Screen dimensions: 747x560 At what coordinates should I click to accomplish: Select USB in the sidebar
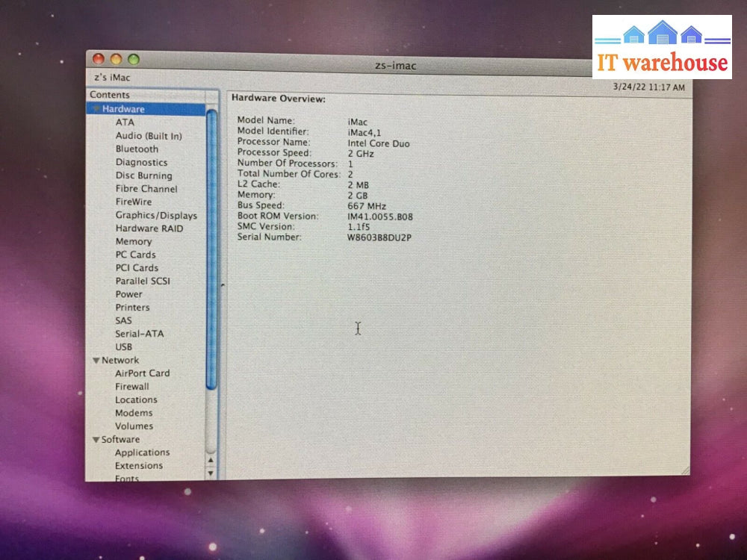[x=123, y=347]
